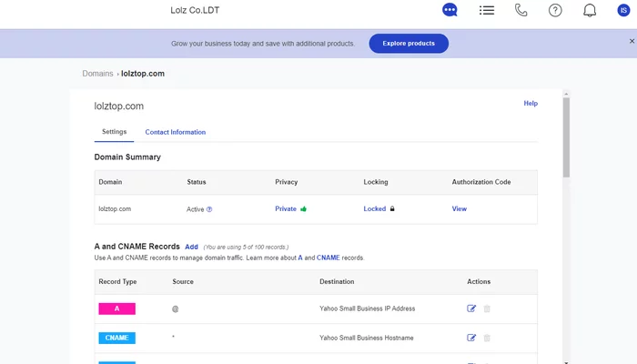Click the Help link
The height and width of the screenshot is (364, 637).
pos(531,103)
